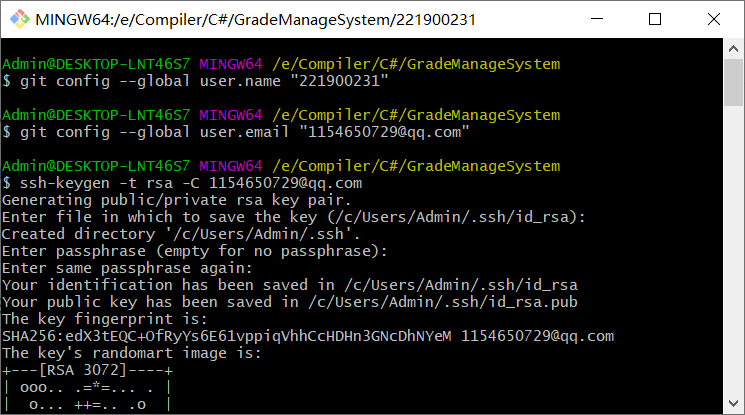
Task: Click the scrollbar down arrow
Action: 733,403
